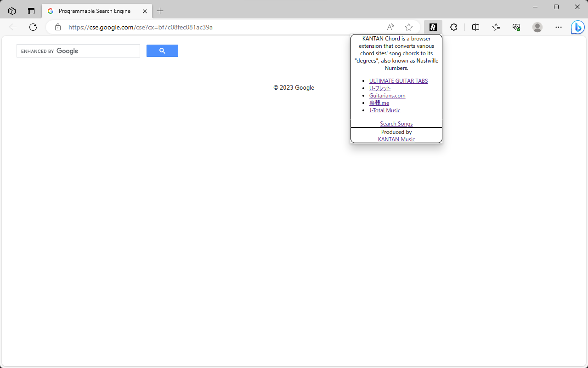Open the KANTAN Music link

pos(396,139)
